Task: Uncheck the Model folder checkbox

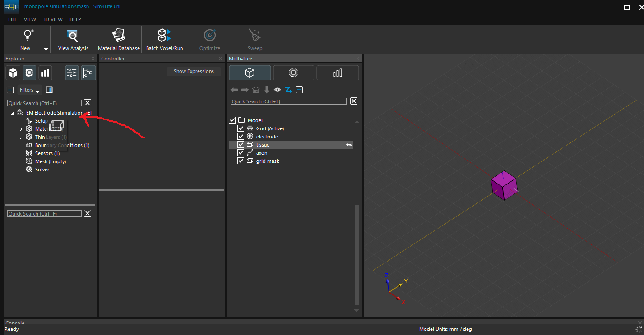Action: coord(232,120)
